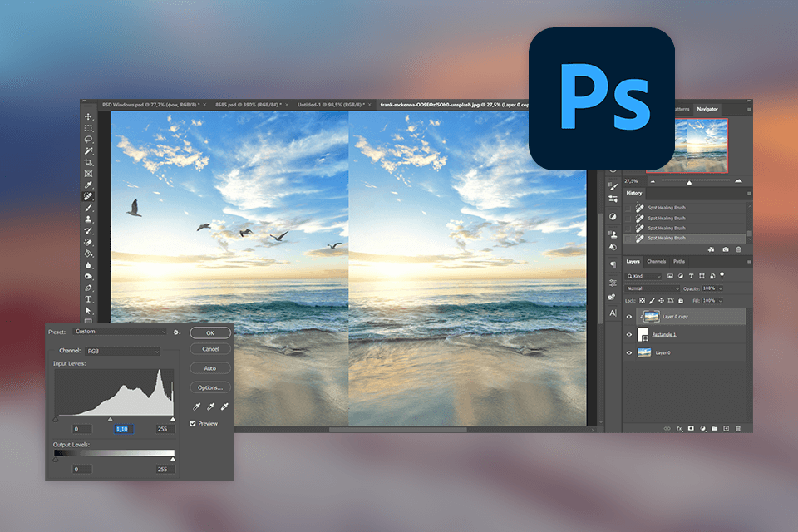Open the Character panel icon

613,313
